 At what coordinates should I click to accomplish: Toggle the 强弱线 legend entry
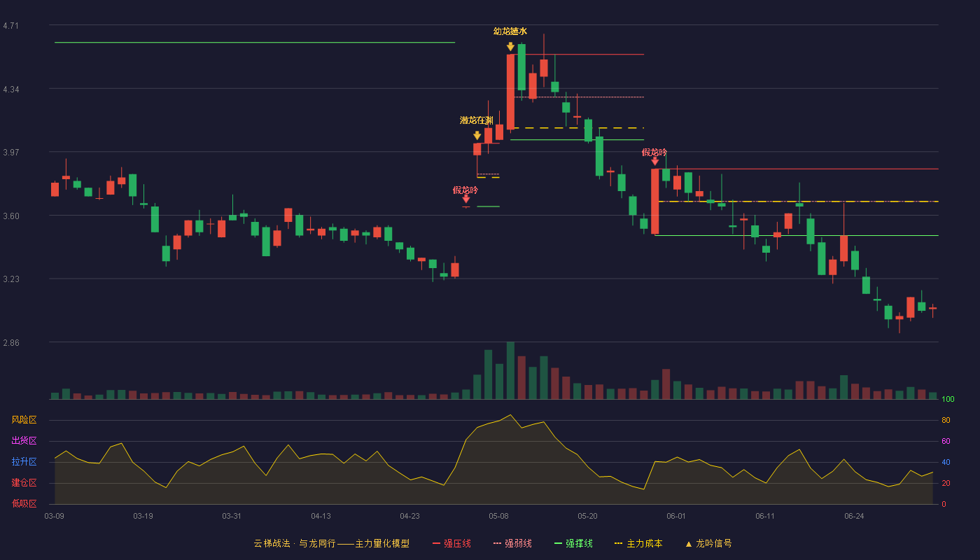pos(512,543)
